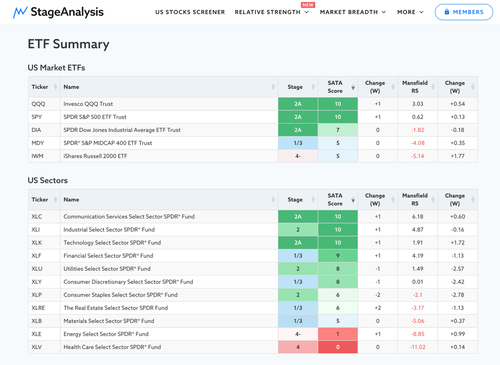Select iShares Russell 2000 ETF name
500x365 pixels.
[x=95, y=156]
